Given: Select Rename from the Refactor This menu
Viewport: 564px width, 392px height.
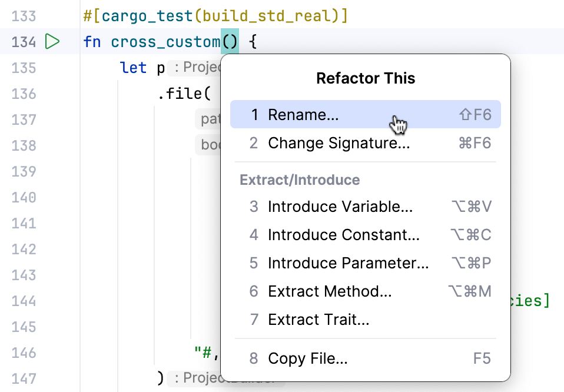Looking at the screenshot, I should coord(303,114).
